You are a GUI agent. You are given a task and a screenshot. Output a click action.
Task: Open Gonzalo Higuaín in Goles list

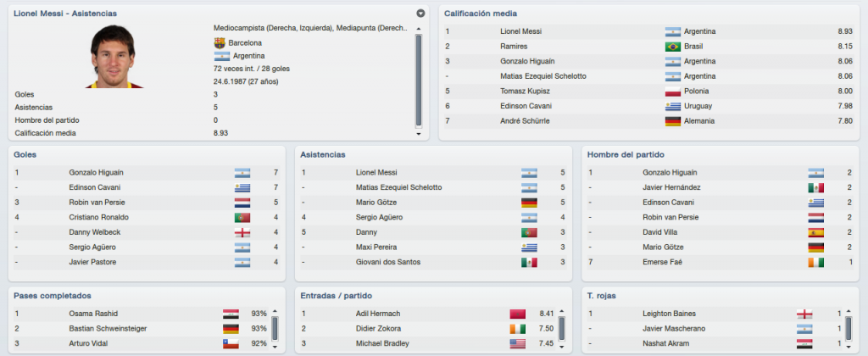[x=92, y=173]
